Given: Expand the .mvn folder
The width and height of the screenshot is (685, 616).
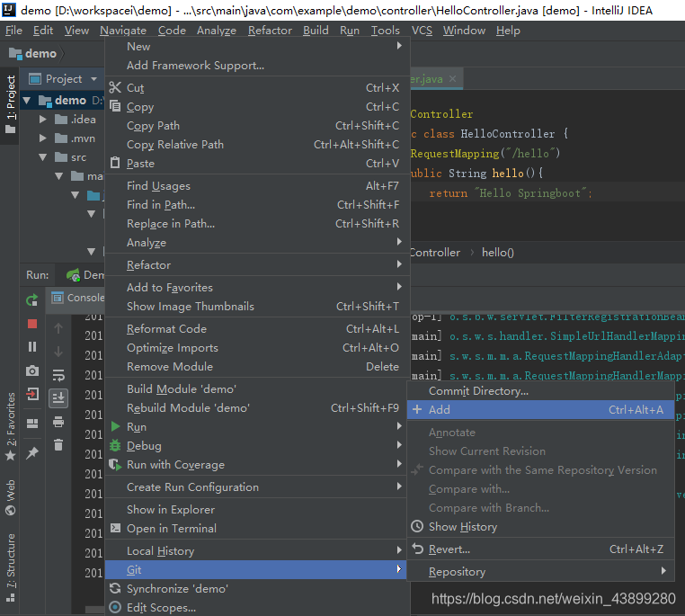Looking at the screenshot, I should pos(42,138).
